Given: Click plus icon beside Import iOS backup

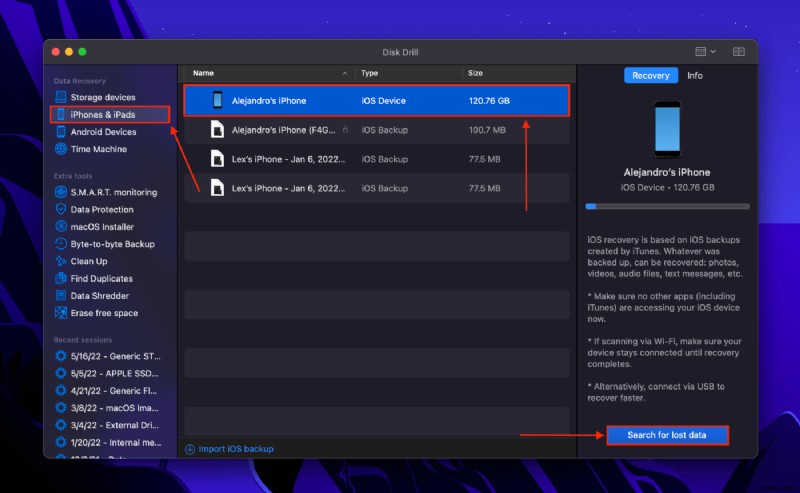Looking at the screenshot, I should click(x=190, y=449).
